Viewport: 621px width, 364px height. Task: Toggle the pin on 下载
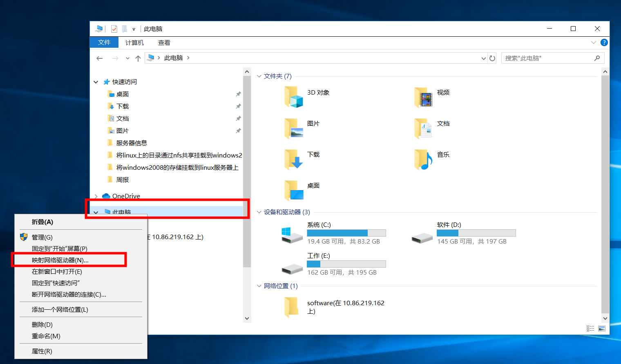238,106
